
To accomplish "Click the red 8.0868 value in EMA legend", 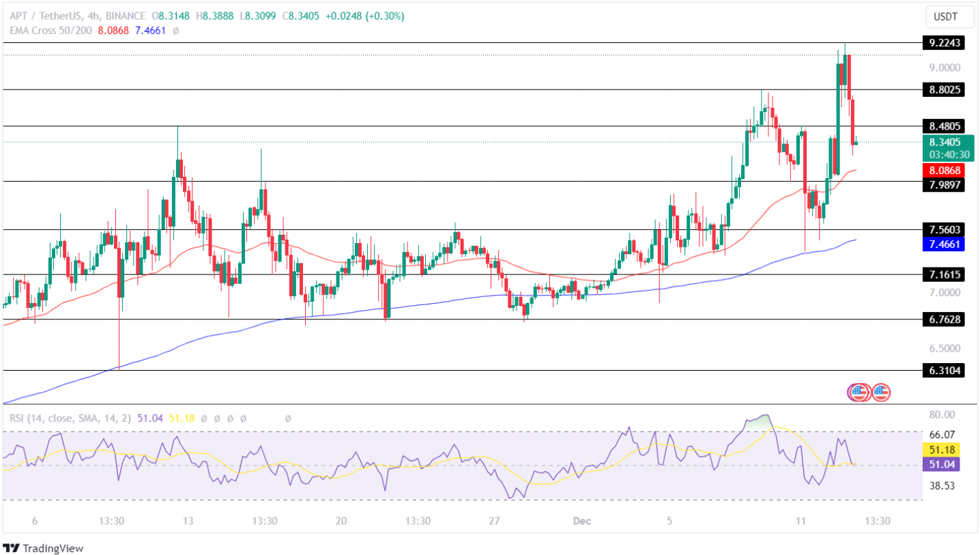I will coord(114,31).
